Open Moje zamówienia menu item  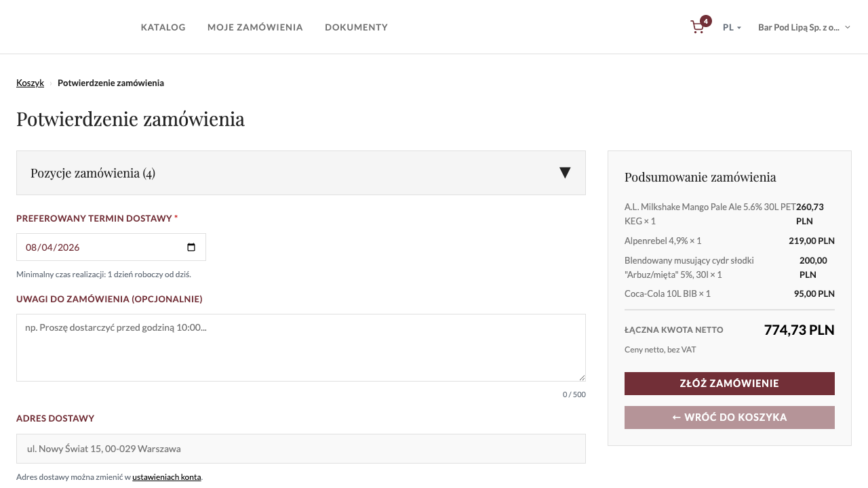(x=255, y=27)
